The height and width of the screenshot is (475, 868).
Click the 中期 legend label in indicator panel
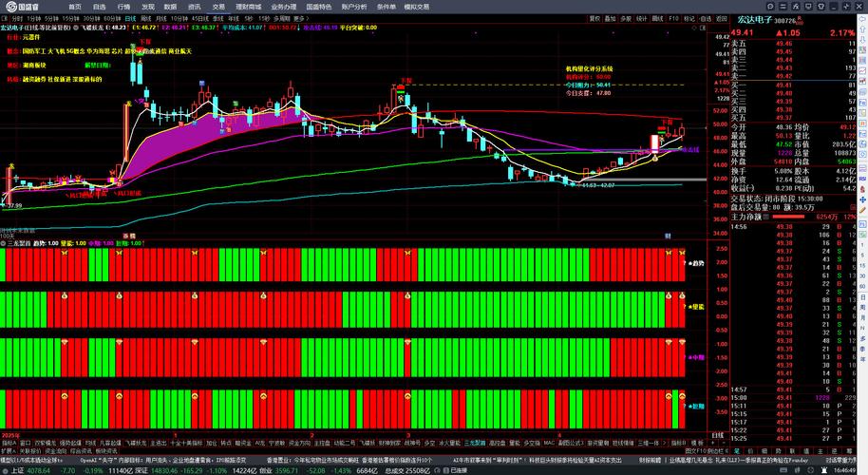click(x=697, y=357)
